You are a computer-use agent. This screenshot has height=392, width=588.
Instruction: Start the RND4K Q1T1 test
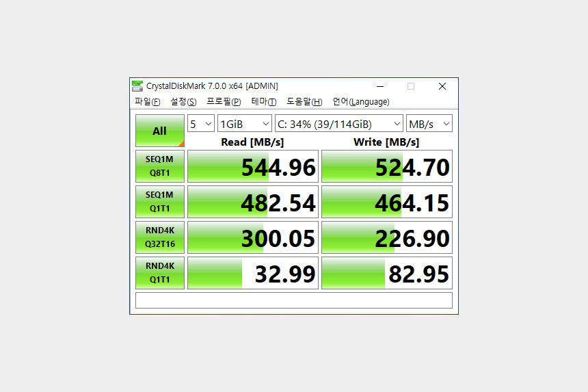160,273
